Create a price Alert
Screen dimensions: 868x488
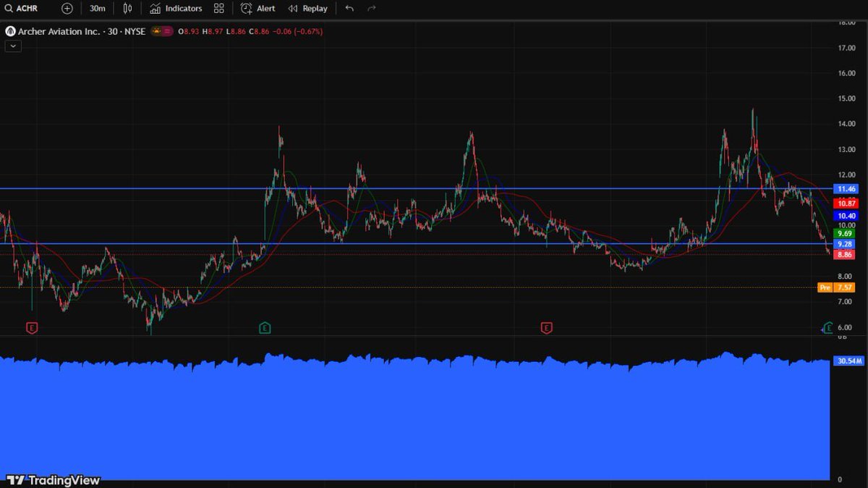[x=258, y=9]
